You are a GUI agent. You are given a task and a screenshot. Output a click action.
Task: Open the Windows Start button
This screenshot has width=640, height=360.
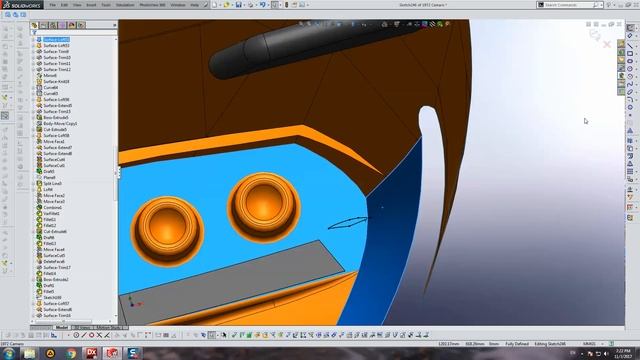point(9,353)
